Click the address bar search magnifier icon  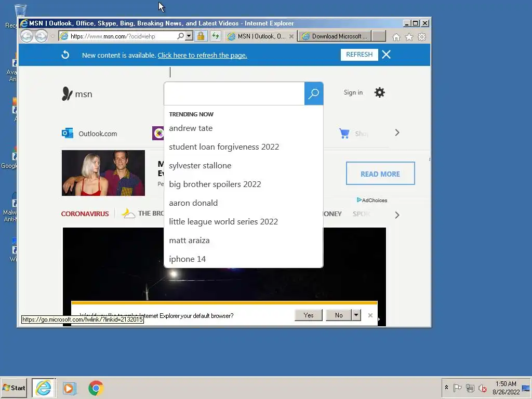(x=180, y=36)
